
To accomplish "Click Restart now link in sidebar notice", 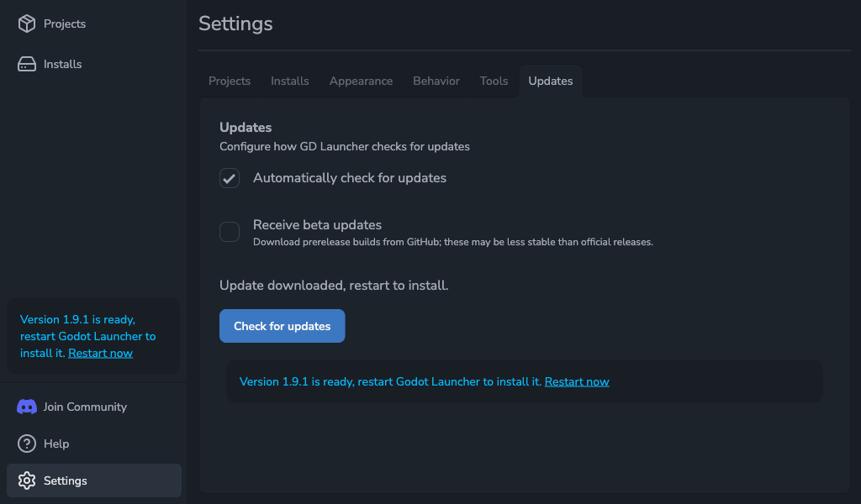I will pos(100,353).
